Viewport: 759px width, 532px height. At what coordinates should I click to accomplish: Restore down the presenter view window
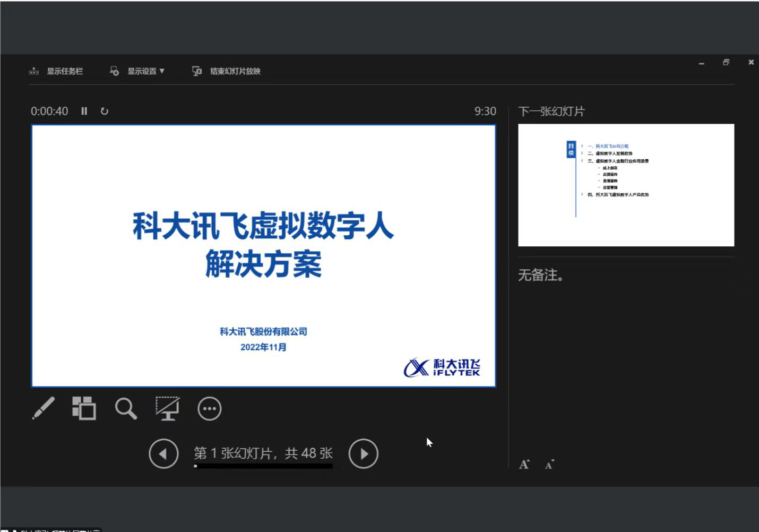coord(726,63)
